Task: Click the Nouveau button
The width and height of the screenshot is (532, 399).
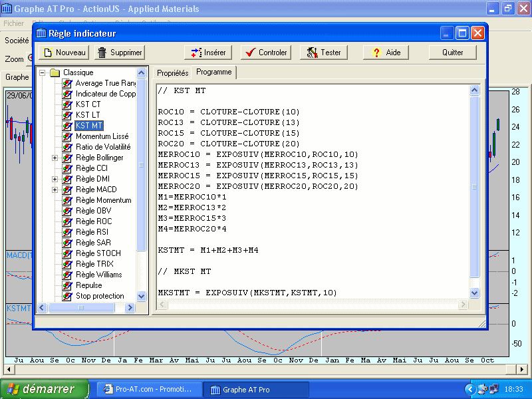Action: 64,53
